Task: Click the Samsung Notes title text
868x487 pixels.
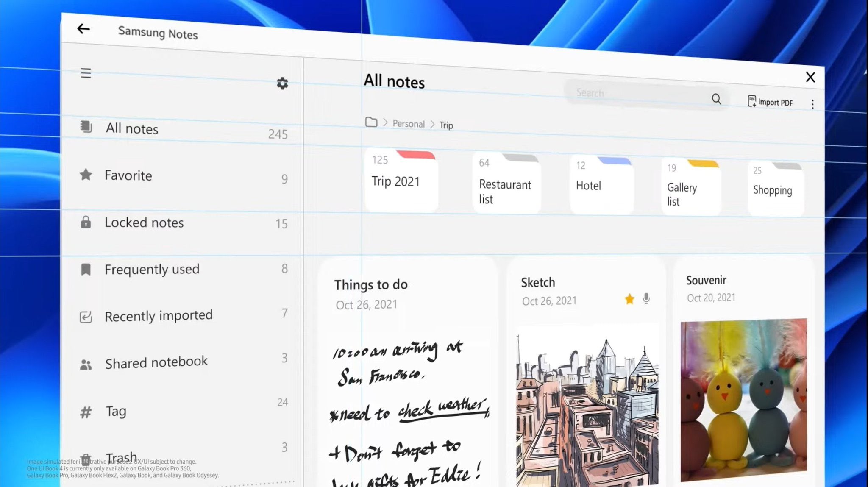Action: [x=158, y=32]
